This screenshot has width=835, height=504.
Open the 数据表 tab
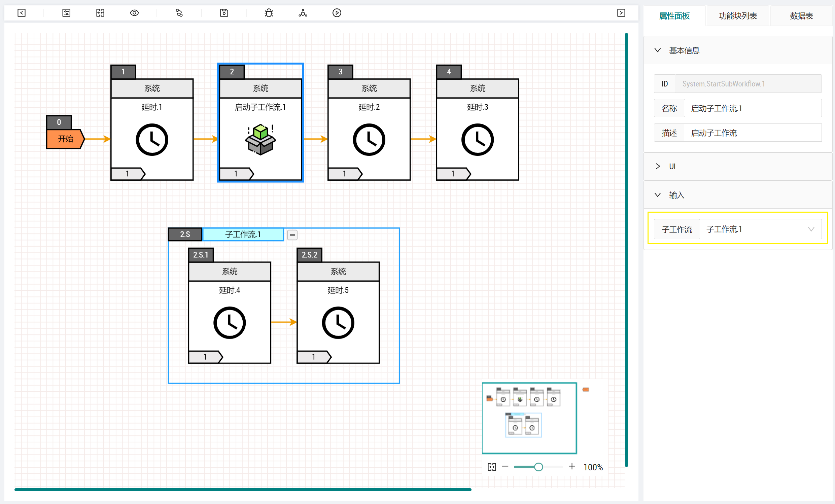coord(801,16)
